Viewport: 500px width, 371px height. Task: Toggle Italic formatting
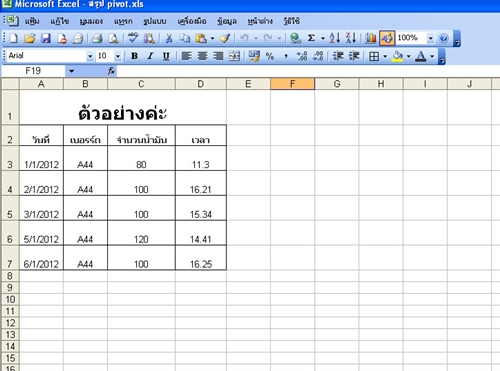(150, 56)
